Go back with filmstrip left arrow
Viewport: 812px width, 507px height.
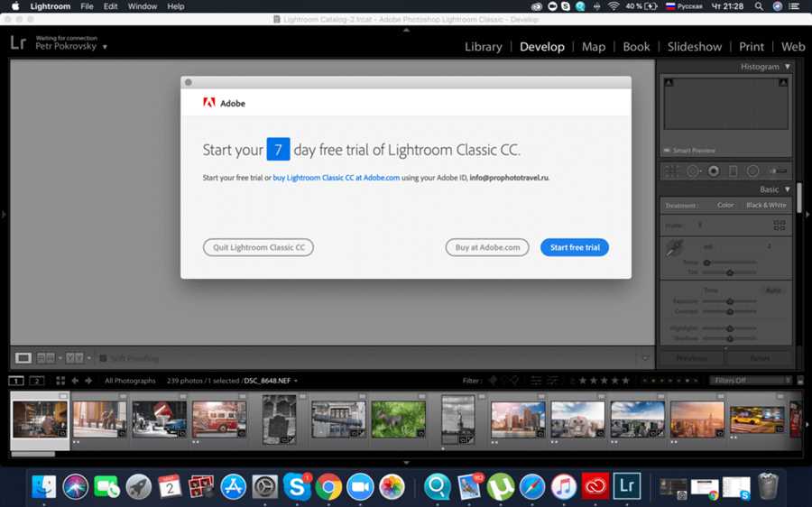coord(75,381)
